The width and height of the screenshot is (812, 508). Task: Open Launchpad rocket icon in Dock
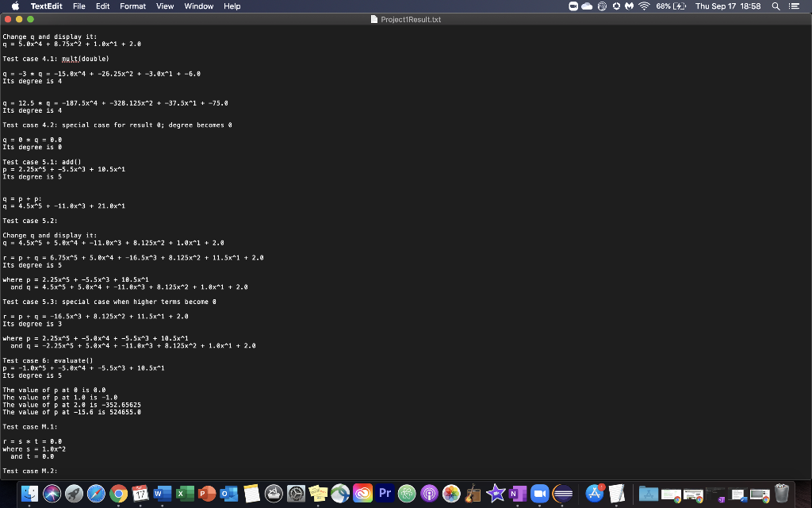click(74, 494)
